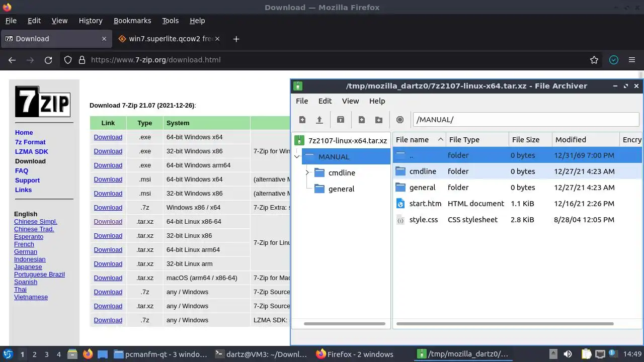Click the circular stop icon in archiver toolbar
Viewport: 644px width, 362px height.
click(x=400, y=120)
